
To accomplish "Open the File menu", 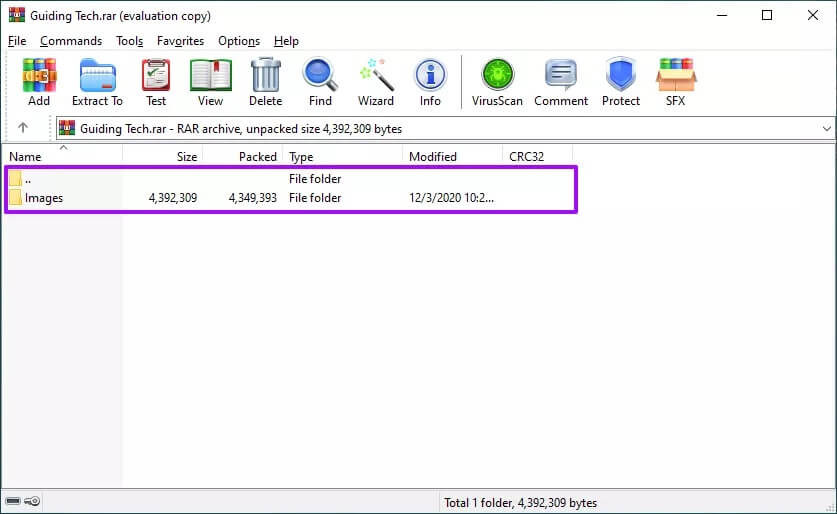I will (17, 41).
